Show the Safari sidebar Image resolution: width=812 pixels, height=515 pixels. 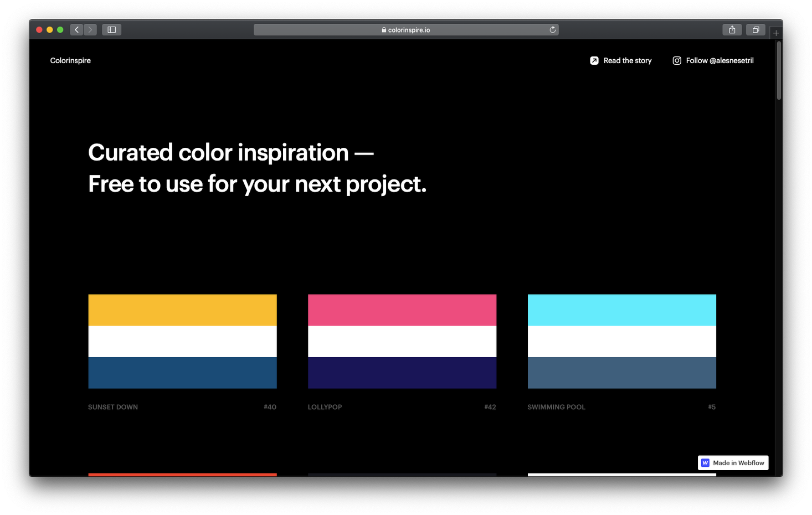(x=111, y=30)
